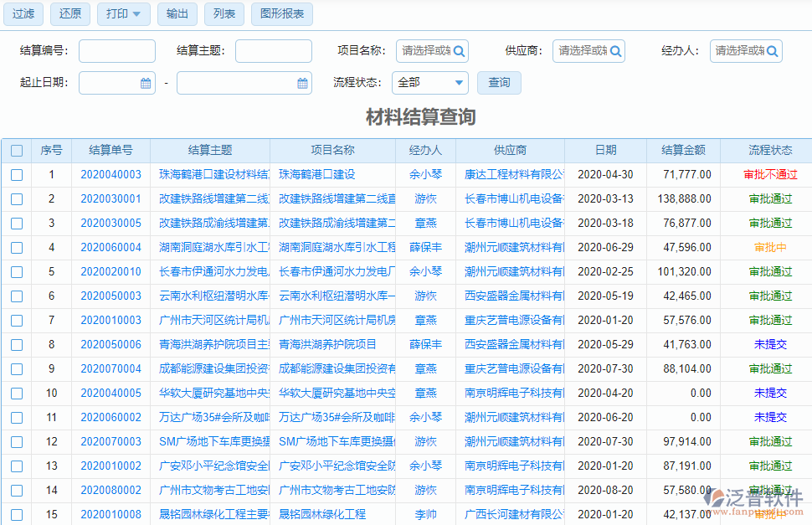Tick the select-all checkbox in table header

pyautogui.click(x=17, y=151)
